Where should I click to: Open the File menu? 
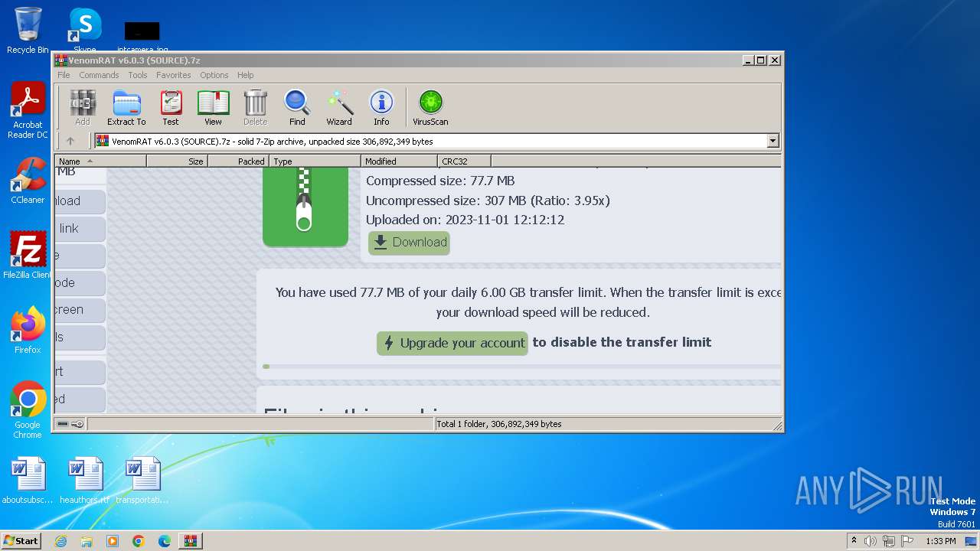(x=64, y=75)
